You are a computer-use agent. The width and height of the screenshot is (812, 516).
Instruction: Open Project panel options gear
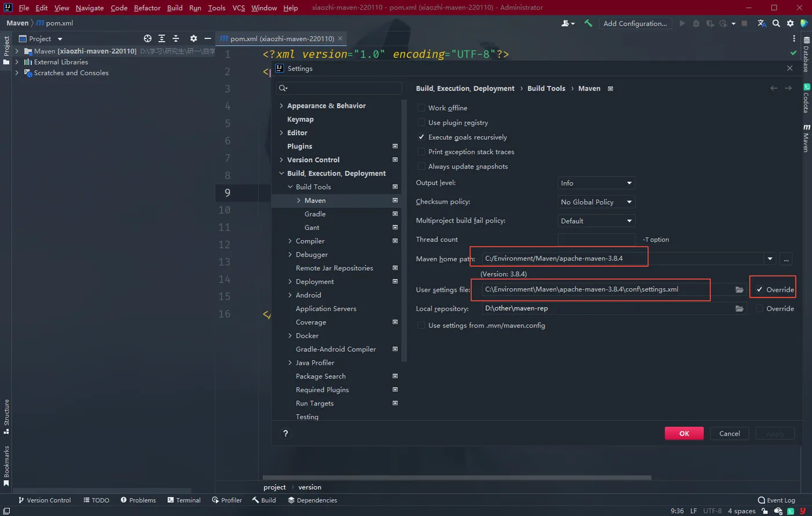click(x=194, y=38)
